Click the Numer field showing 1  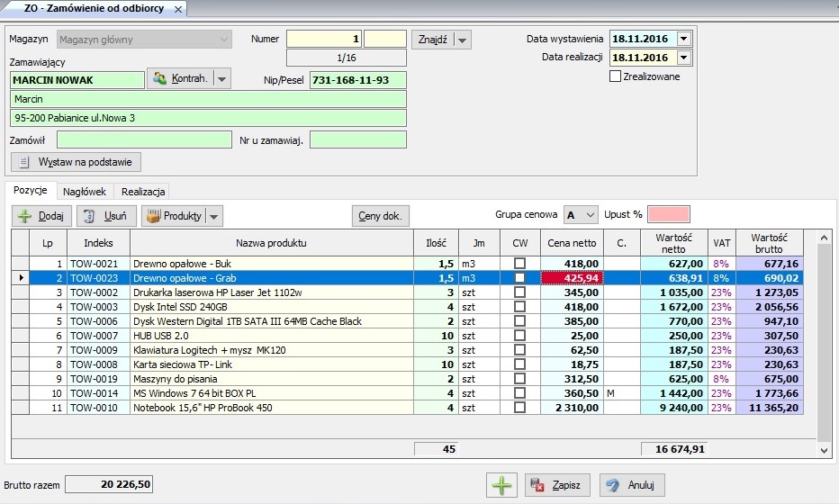click(324, 39)
